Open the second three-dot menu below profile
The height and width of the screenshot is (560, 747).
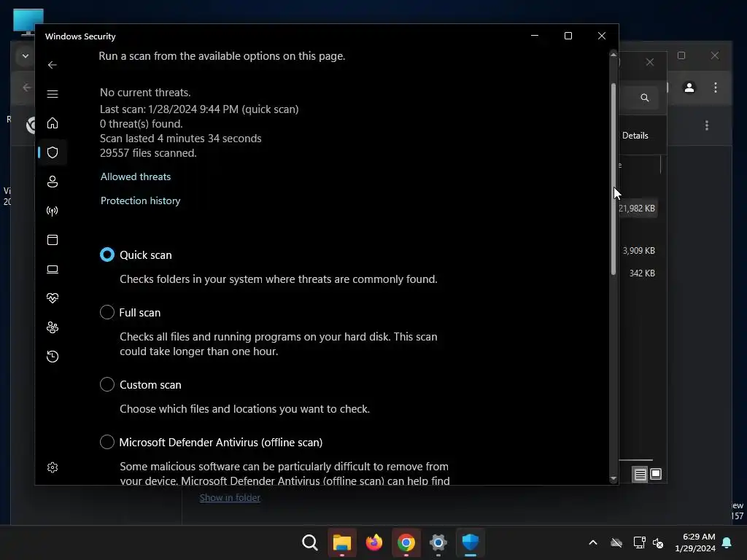(x=707, y=125)
